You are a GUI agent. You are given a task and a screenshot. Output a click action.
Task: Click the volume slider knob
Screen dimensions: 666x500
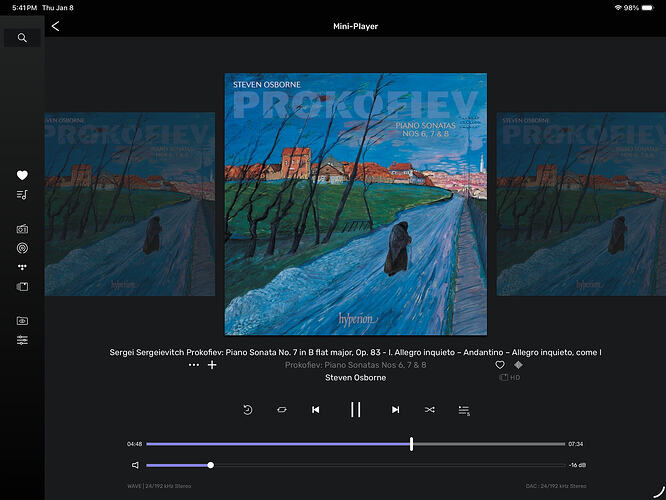tap(211, 465)
